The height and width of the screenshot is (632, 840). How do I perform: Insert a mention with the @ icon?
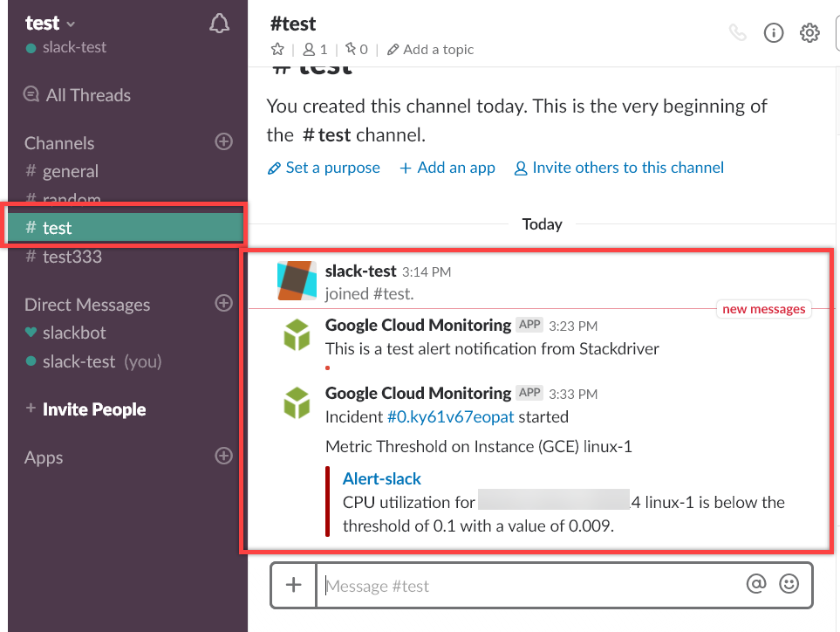point(756,583)
